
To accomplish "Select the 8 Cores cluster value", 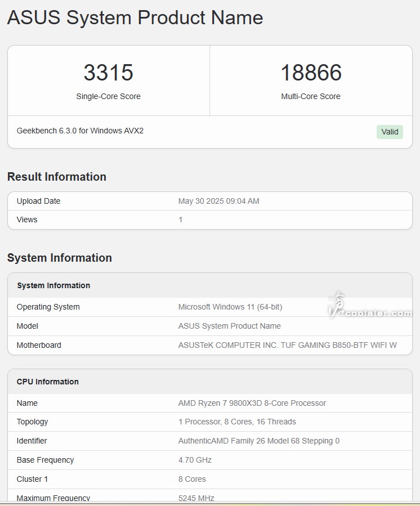I will tap(192, 479).
